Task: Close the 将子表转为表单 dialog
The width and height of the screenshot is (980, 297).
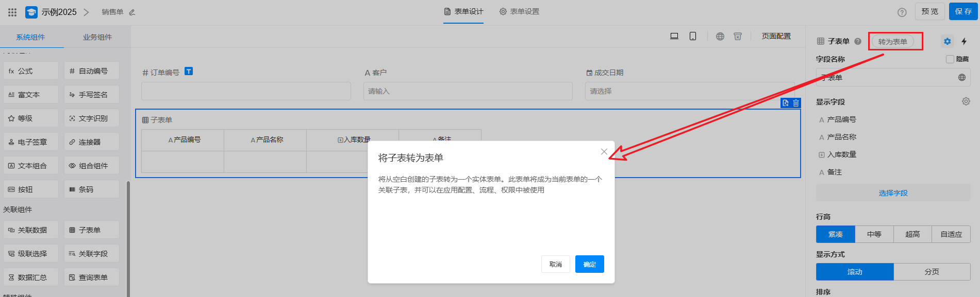Action: pyautogui.click(x=604, y=151)
